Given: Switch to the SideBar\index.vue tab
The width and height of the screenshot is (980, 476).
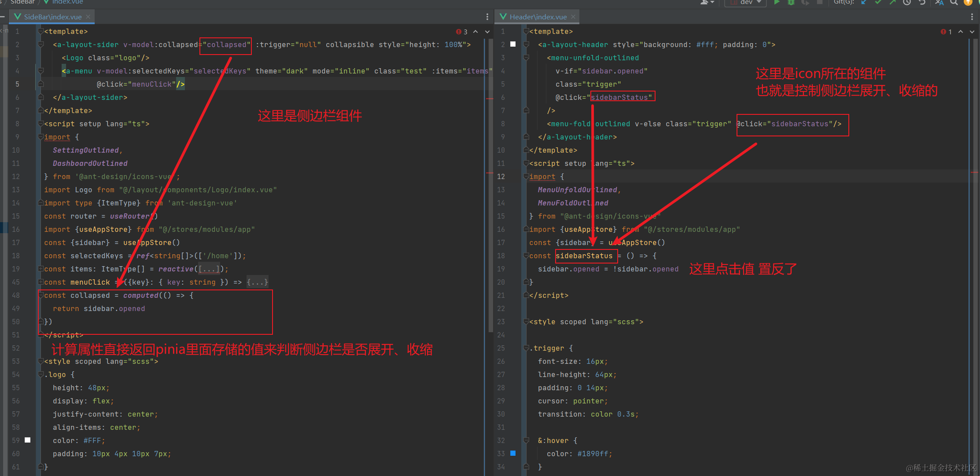Looking at the screenshot, I should [x=52, y=17].
